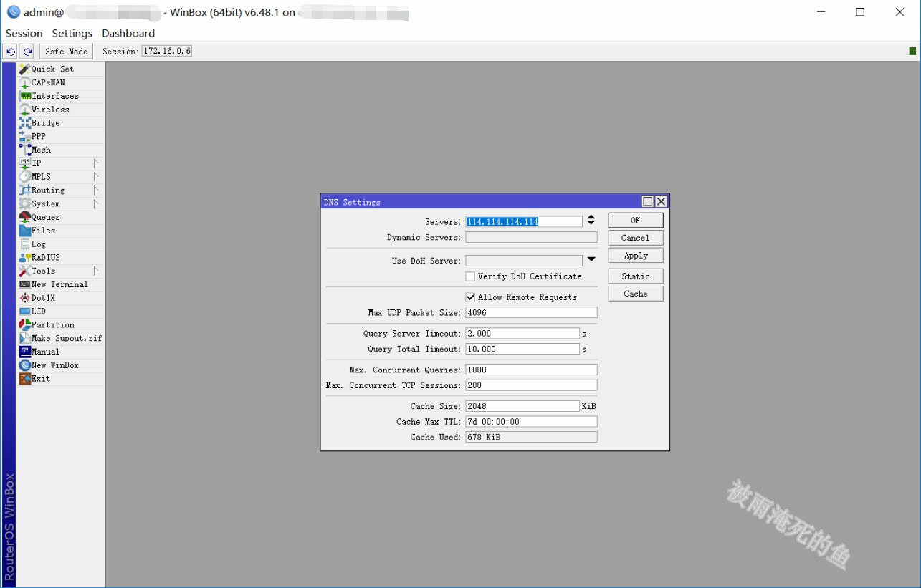This screenshot has height=588, width=921.
Task: Open the Files manager
Action: pos(43,231)
